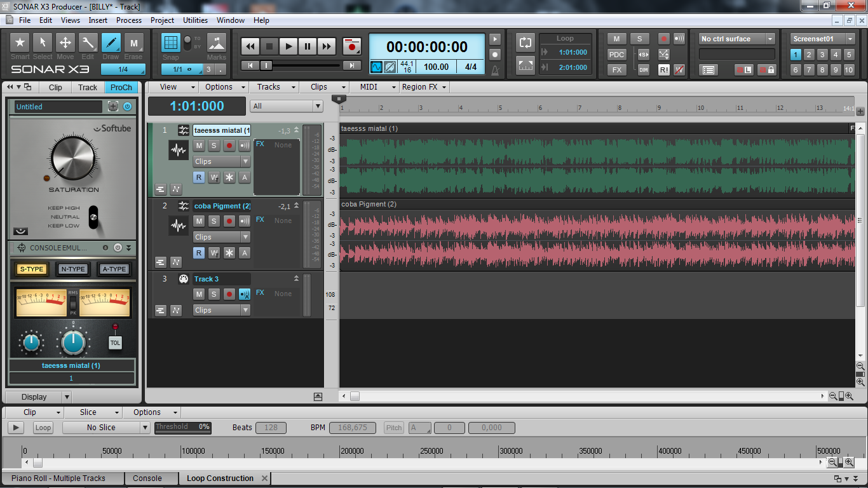Screen dimensions: 868x488
Task: Choose the Erase tool
Action: (x=133, y=43)
